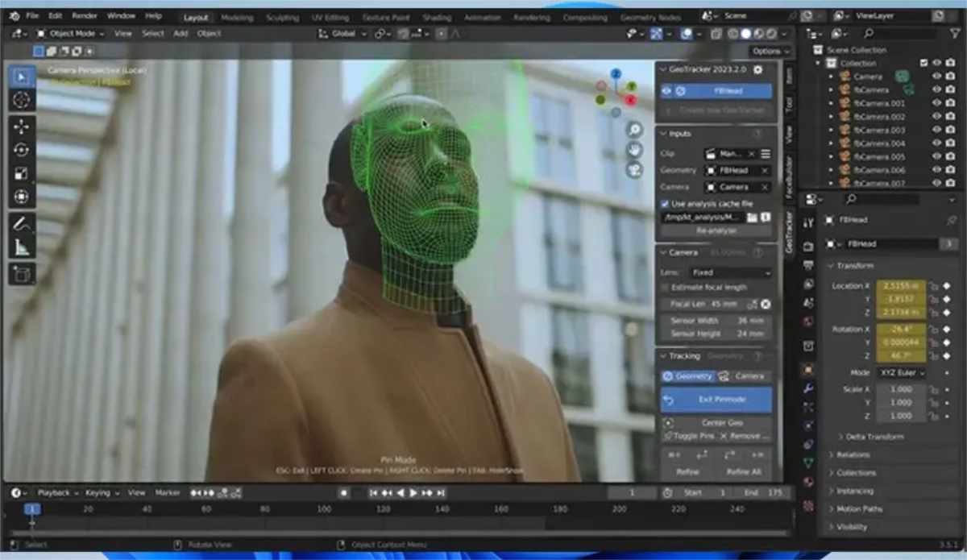Switch to the Sculpting workspace tab

282,17
